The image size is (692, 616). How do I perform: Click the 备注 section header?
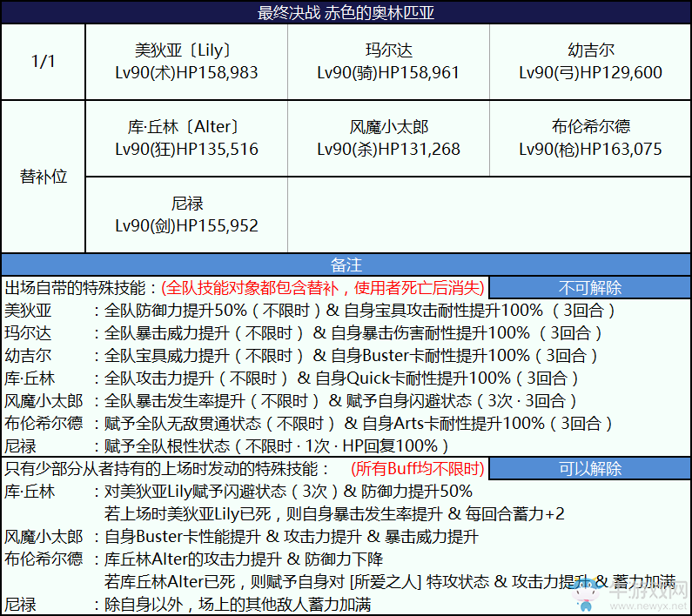click(x=346, y=264)
